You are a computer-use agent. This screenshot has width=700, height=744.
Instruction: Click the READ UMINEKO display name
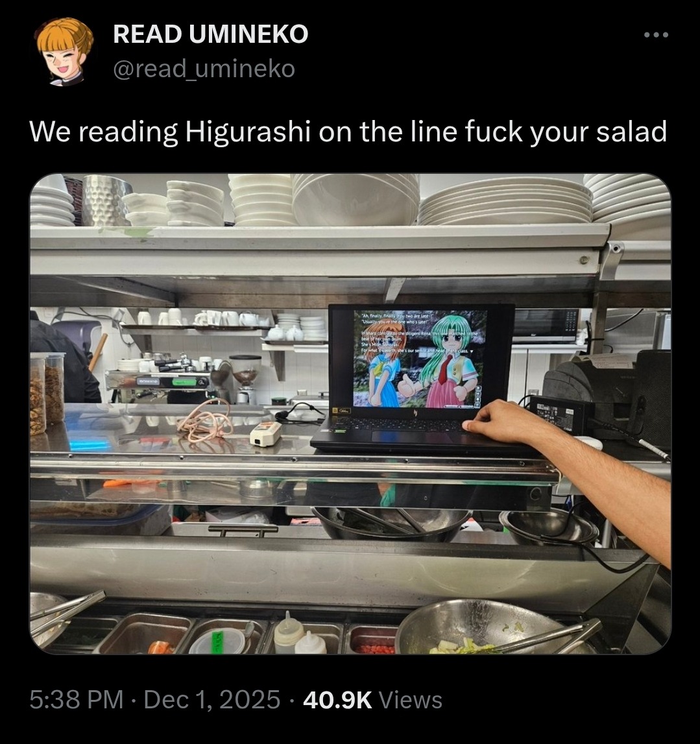[211, 34]
